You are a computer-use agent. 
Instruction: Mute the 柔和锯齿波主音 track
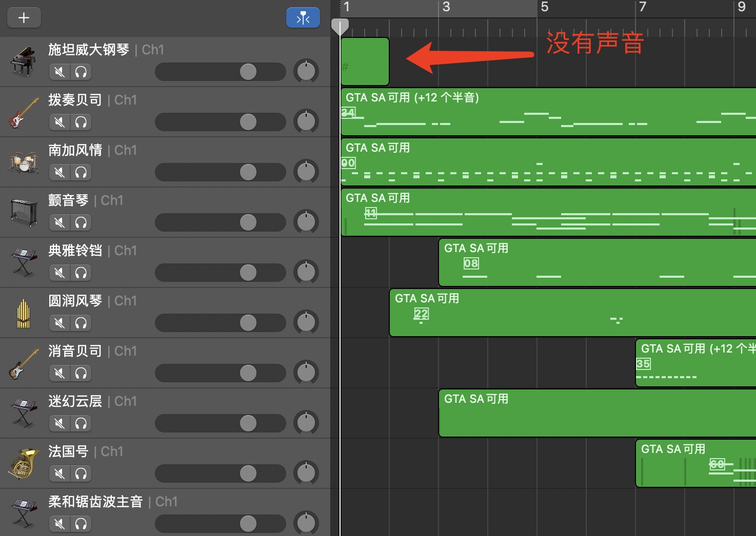[59, 524]
